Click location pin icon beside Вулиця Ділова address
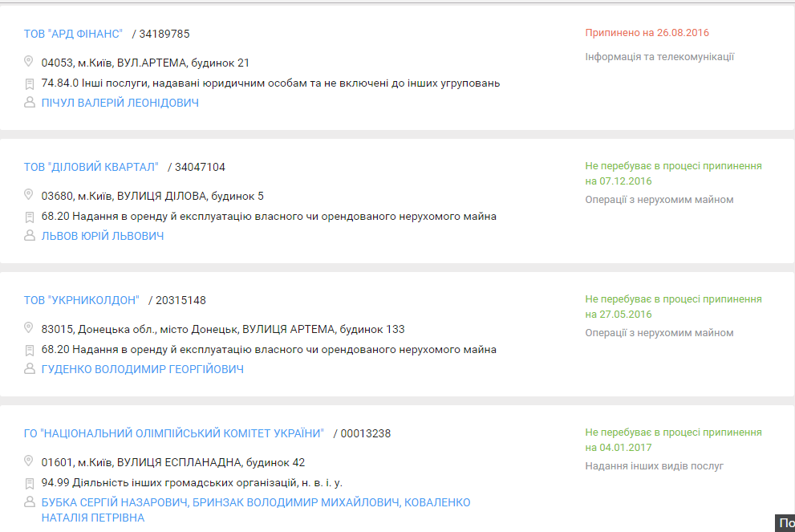The height and width of the screenshot is (532, 795). [29, 195]
